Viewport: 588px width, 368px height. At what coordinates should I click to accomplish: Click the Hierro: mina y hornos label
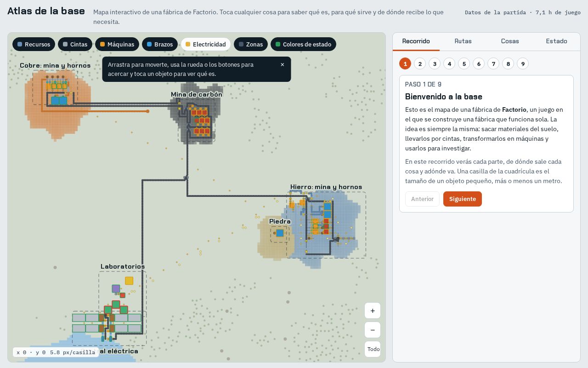(x=326, y=187)
